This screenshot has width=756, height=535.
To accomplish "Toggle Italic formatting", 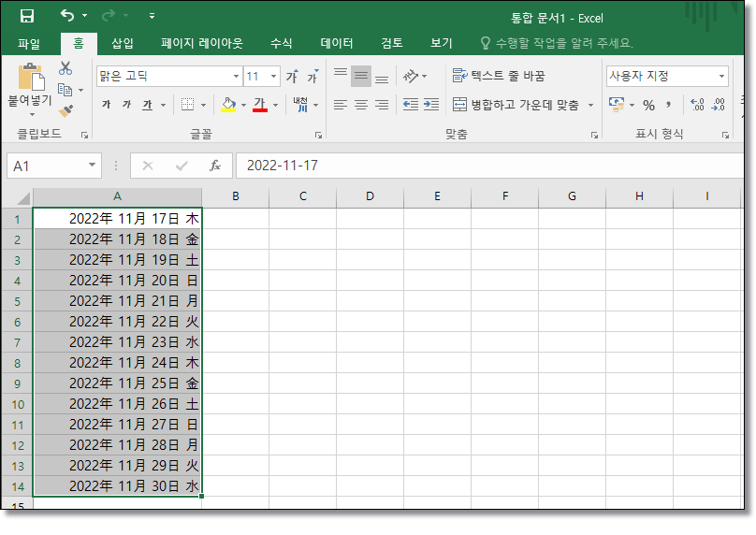I will tap(126, 104).
